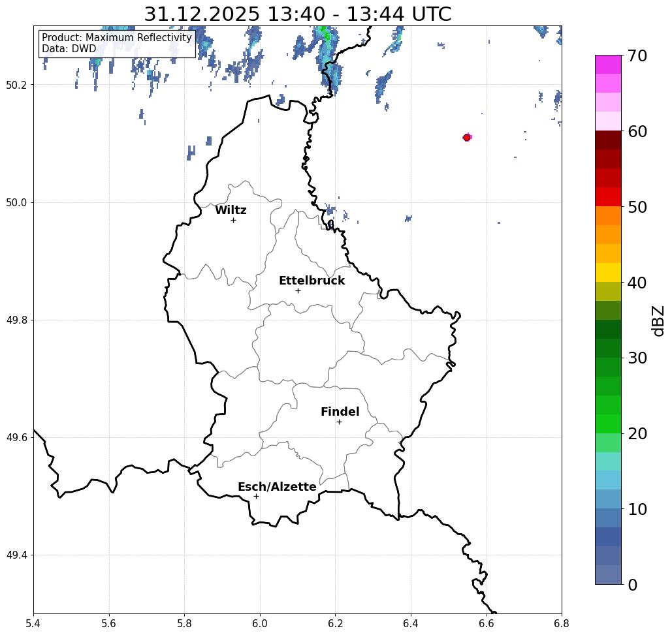Pick the magenta swatch at top of colorbar

pos(608,65)
